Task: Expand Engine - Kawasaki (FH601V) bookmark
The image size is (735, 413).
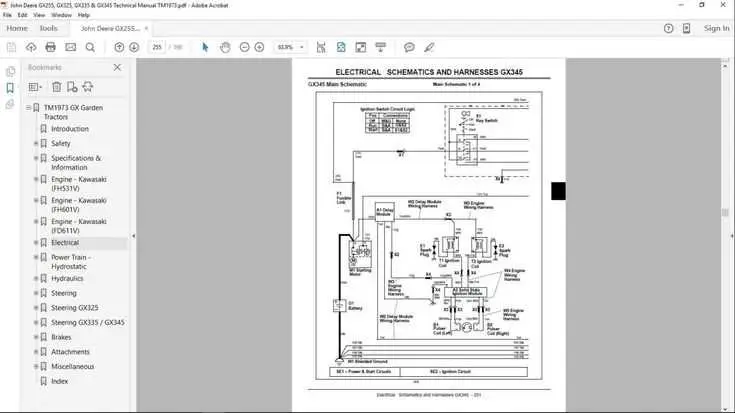Action: pyautogui.click(x=36, y=201)
